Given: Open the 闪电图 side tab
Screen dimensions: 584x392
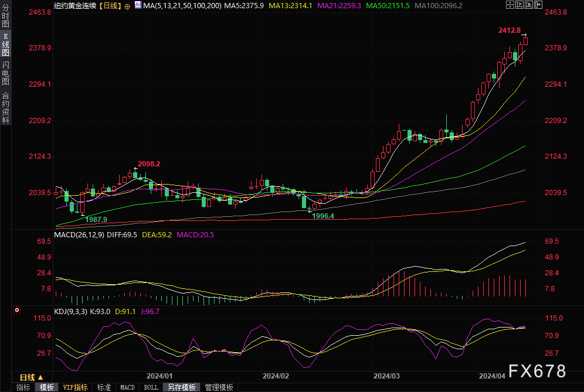Looking at the screenshot, I should click(5, 73).
